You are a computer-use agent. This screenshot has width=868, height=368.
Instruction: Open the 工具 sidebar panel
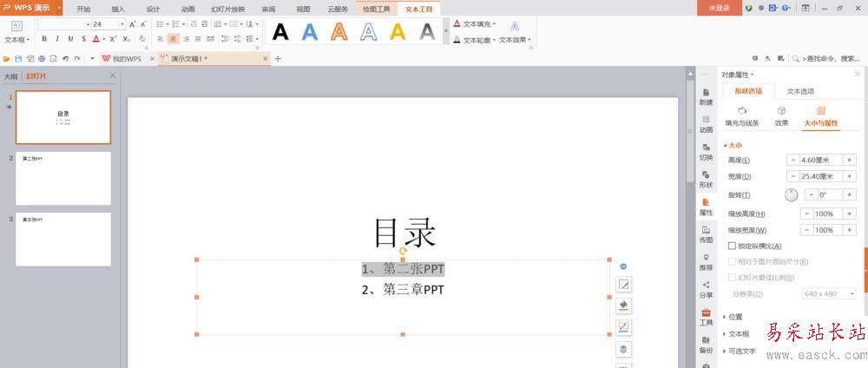[x=706, y=317]
